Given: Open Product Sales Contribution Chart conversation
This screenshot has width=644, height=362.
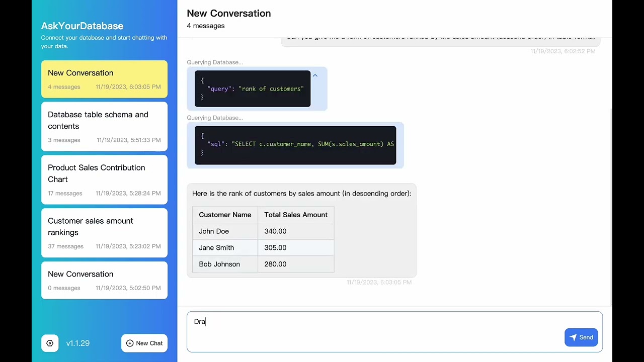Looking at the screenshot, I should [104, 179].
